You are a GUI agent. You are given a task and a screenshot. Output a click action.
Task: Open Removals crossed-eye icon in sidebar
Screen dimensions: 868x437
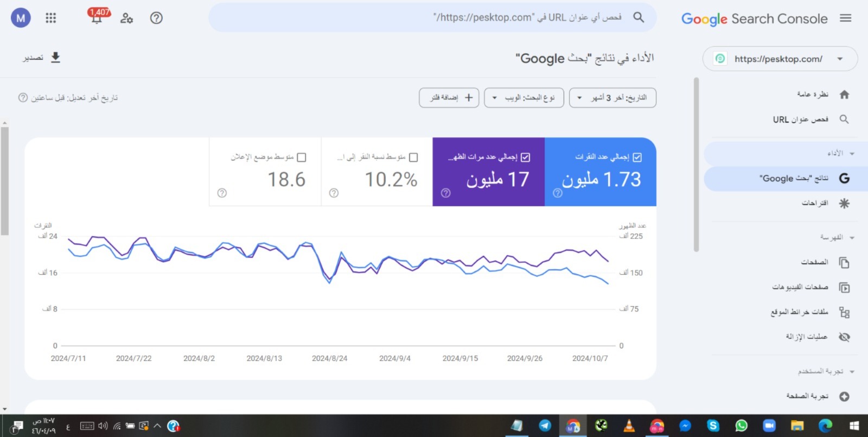[844, 337]
